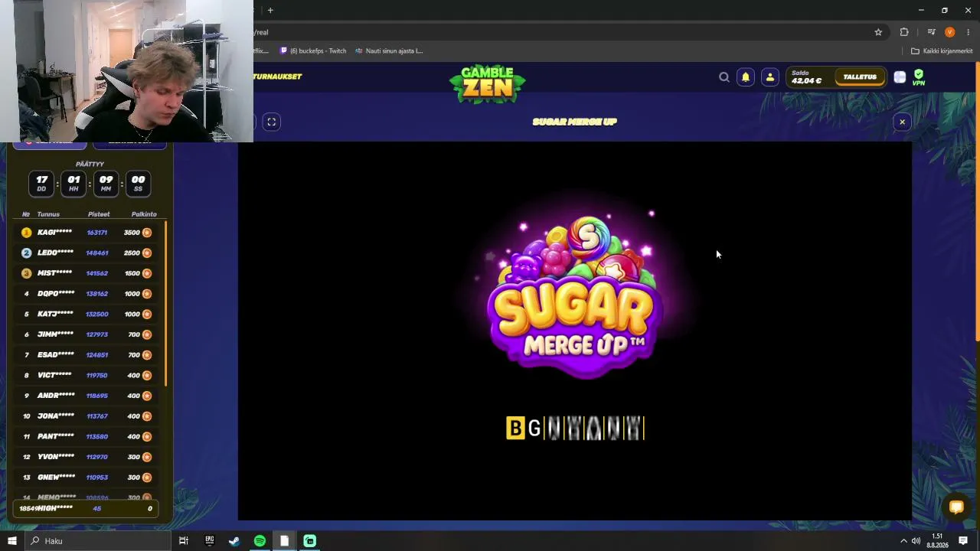Open Spotify from the taskbar
Viewport: 980px width, 551px height.
(x=260, y=541)
